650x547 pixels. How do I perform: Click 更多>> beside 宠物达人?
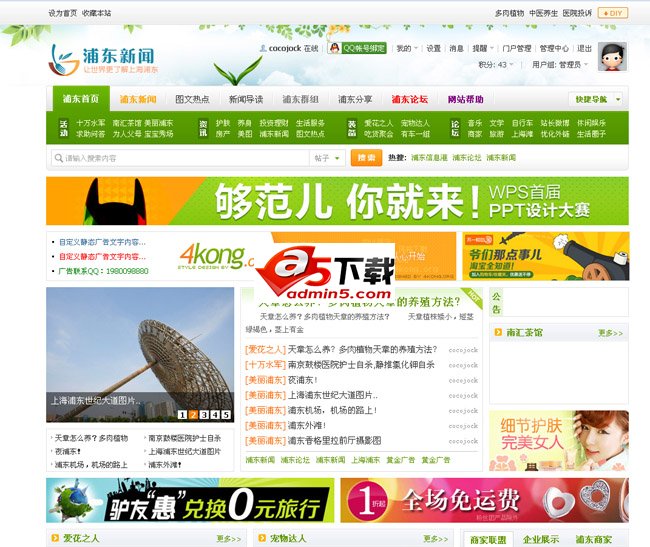point(435,538)
